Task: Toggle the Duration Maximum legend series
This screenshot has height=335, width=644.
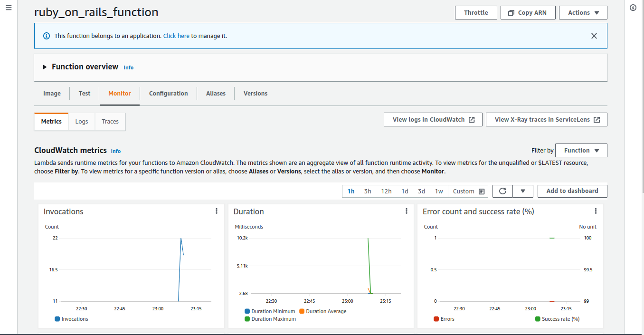Action: (270, 319)
